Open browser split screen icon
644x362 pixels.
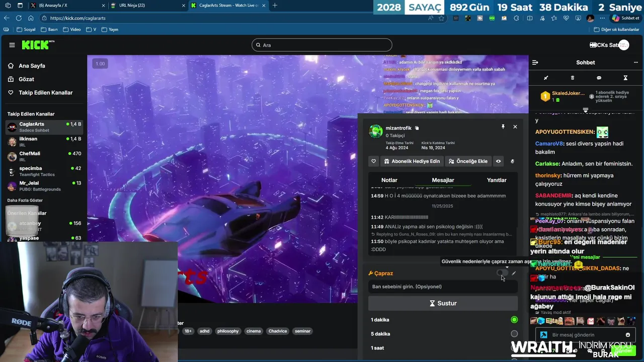coord(529,18)
